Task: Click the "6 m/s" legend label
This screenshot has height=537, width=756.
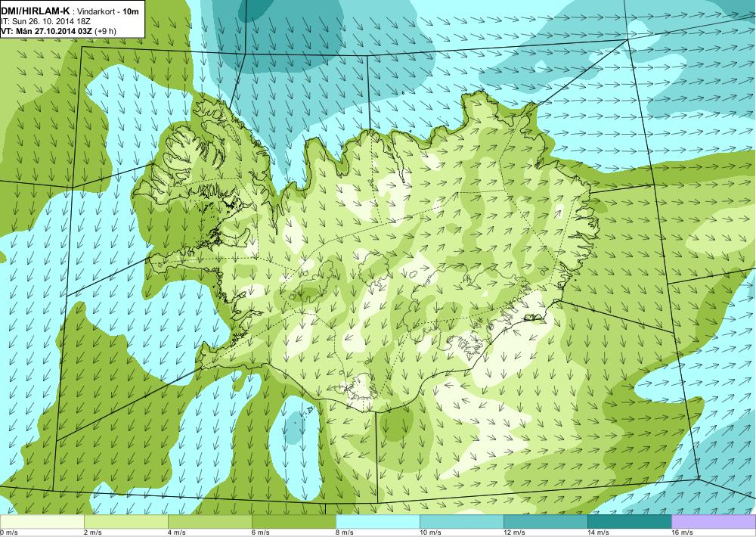Action: click(261, 532)
